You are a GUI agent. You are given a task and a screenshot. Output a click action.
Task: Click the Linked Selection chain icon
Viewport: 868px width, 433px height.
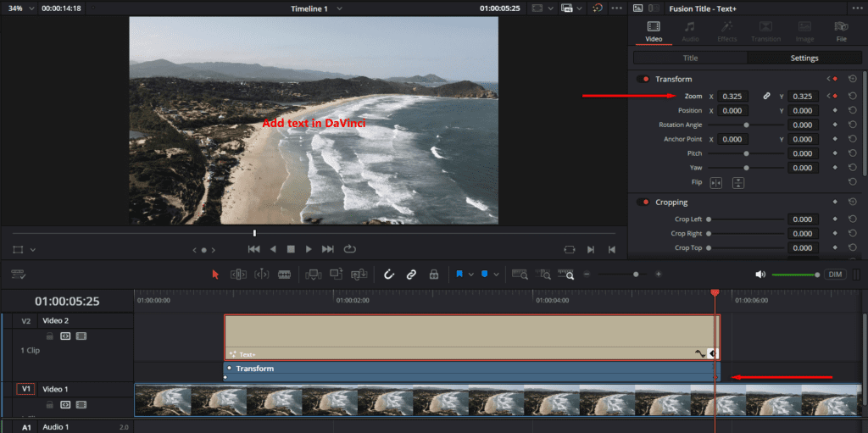click(411, 275)
